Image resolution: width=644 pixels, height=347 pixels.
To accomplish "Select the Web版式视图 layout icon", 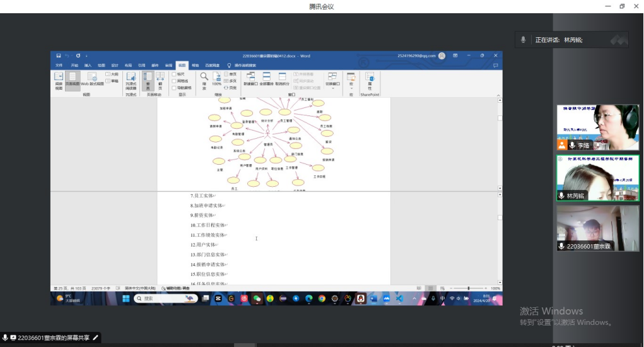I will [92, 77].
